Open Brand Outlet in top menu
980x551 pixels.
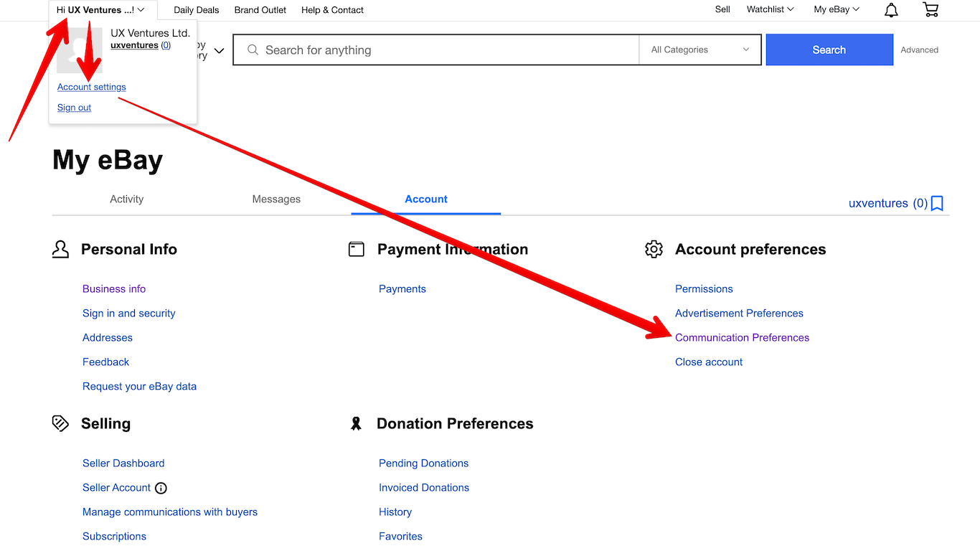tap(260, 10)
